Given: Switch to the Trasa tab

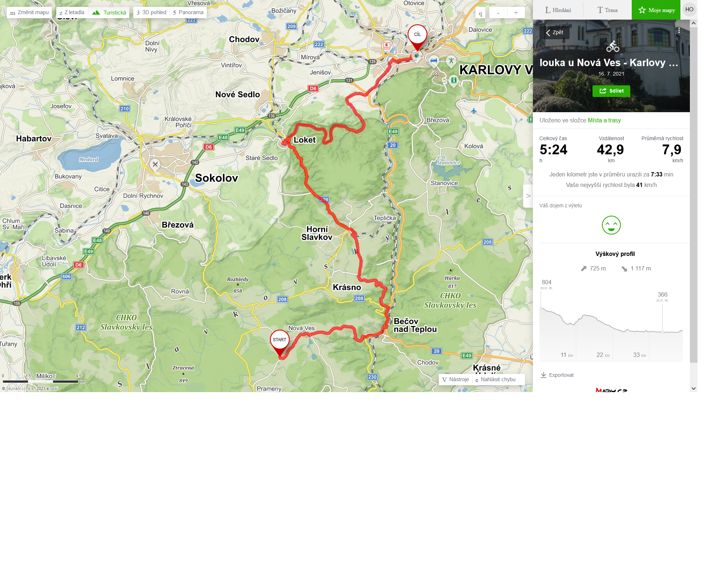Looking at the screenshot, I should pyautogui.click(x=607, y=10).
